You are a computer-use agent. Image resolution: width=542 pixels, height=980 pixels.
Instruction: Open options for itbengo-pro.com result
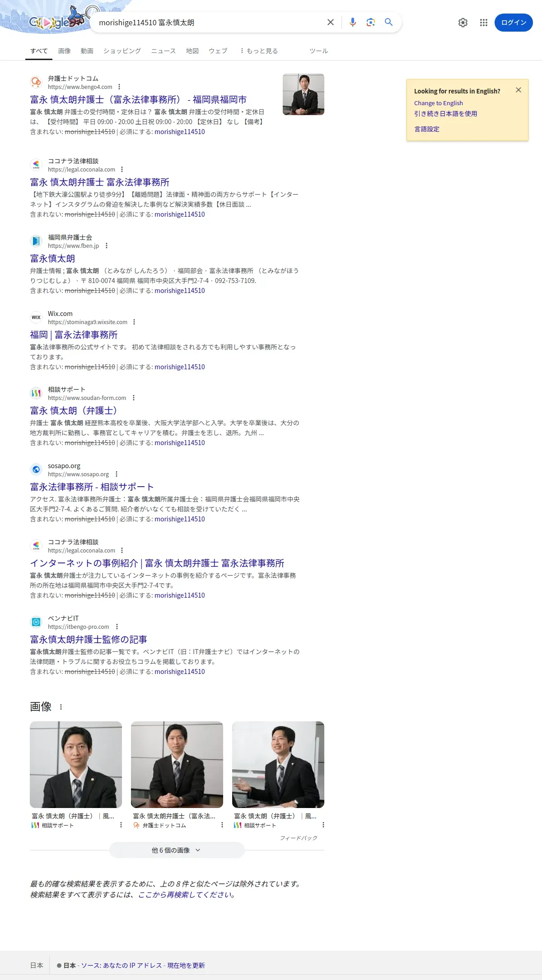(x=117, y=627)
